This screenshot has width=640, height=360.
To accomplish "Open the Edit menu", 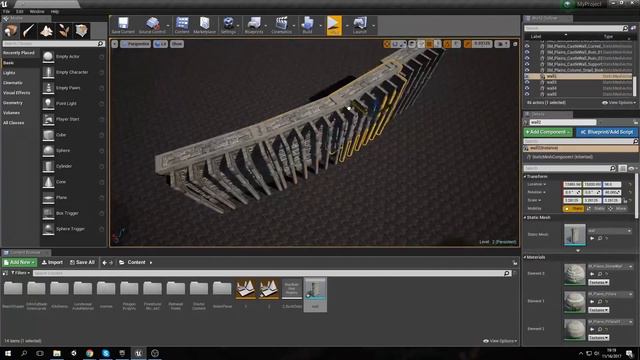I will point(20,11).
